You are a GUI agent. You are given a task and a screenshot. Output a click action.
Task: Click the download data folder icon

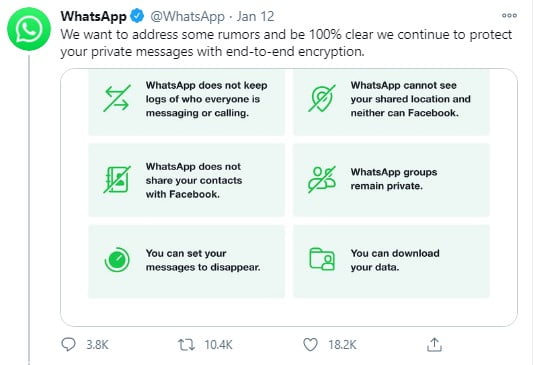coord(322,259)
